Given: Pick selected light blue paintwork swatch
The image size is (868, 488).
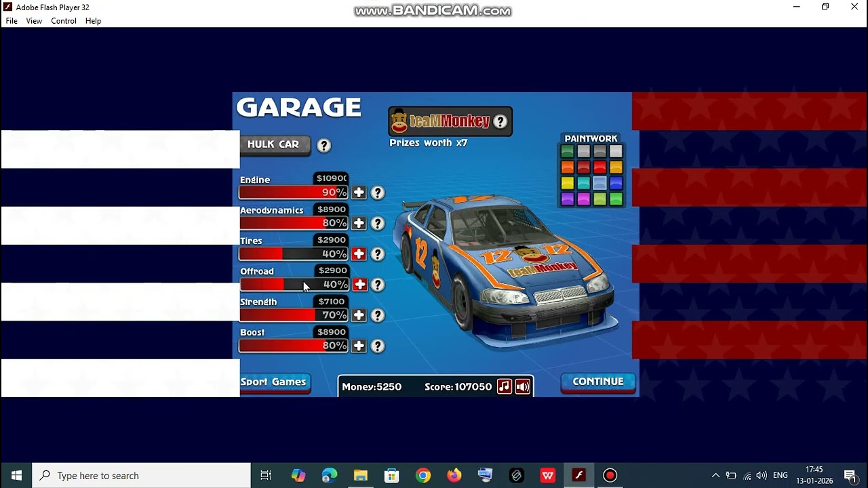Looking at the screenshot, I should tap(599, 183).
